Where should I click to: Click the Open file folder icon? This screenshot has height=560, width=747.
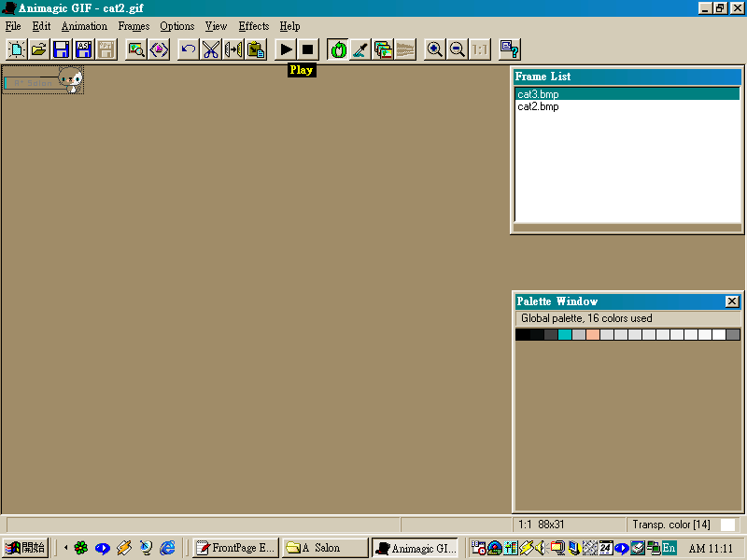pyautogui.click(x=39, y=49)
